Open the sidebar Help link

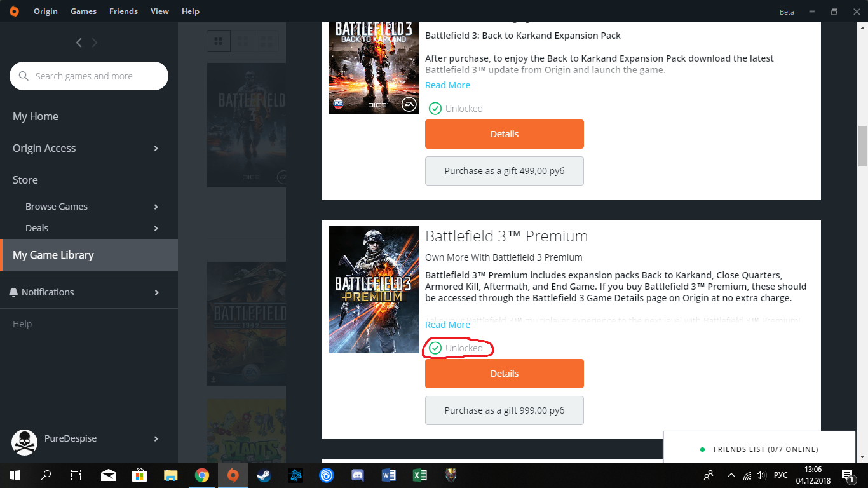pyautogui.click(x=22, y=324)
